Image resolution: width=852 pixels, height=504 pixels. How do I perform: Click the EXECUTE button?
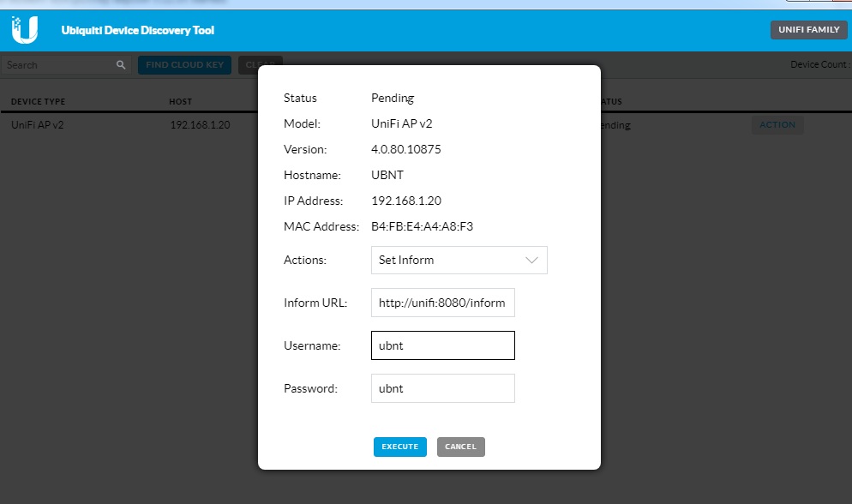[x=400, y=447]
